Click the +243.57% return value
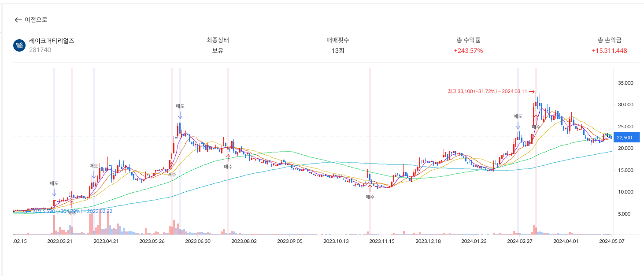 point(468,51)
